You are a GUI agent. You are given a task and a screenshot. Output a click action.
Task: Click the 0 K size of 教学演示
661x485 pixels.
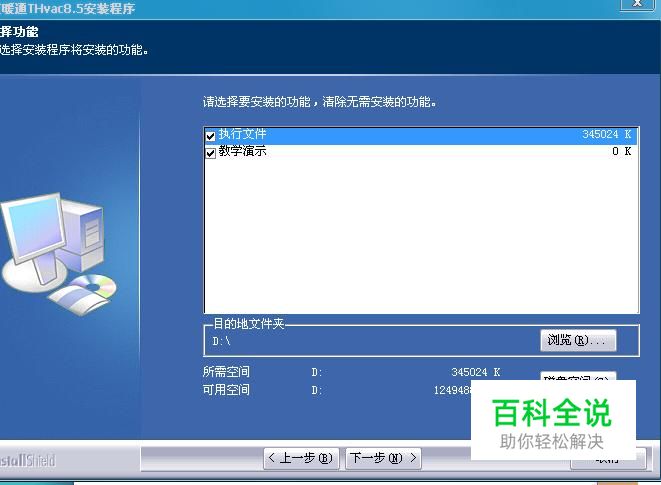(622, 151)
